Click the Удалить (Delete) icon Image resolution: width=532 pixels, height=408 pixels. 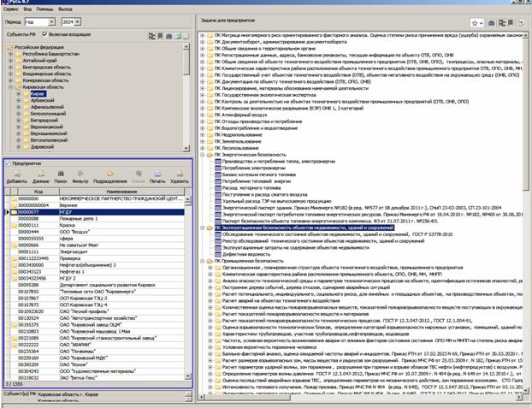[x=180, y=174]
